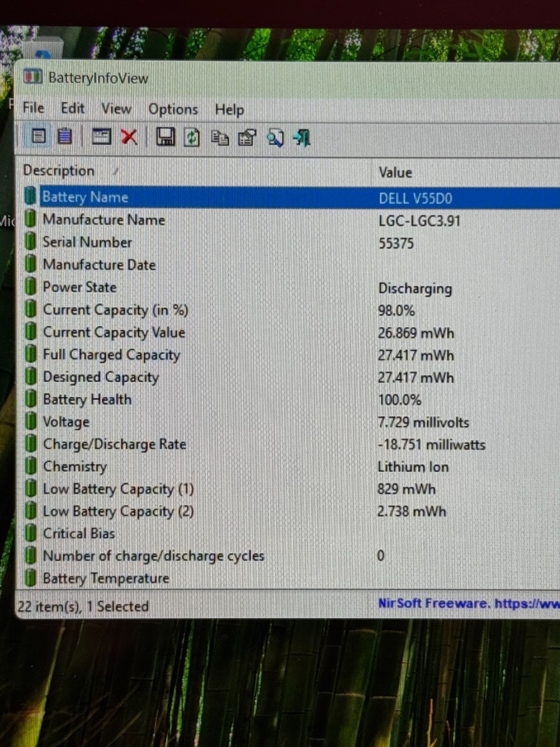560x747 pixels.
Task: Click the LGC-LGC3.91 value
Action: click(x=419, y=220)
